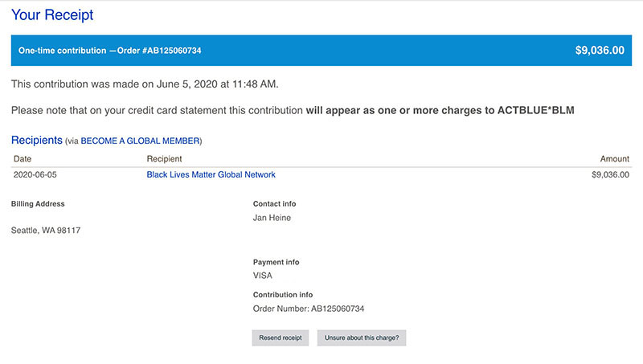Click the 'Seattle, WA 98117' address text
Viewport: 643px width, 364px height.
point(46,231)
